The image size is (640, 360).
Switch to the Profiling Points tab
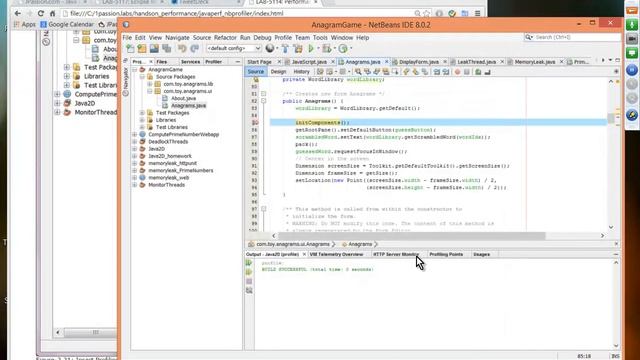446,254
